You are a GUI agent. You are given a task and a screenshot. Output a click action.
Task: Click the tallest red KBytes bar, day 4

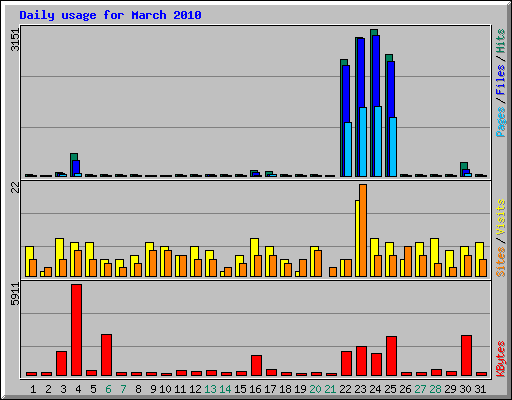pyautogui.click(x=76, y=330)
